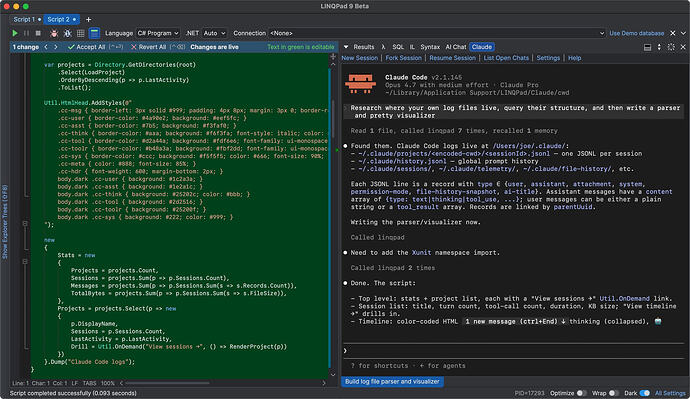Jump to '1 new message' notification

pos(514,322)
